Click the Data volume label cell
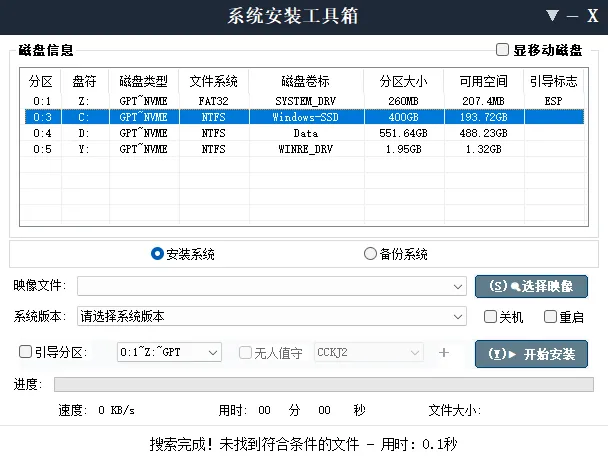Screen dimensions: 608x463 coord(306,133)
